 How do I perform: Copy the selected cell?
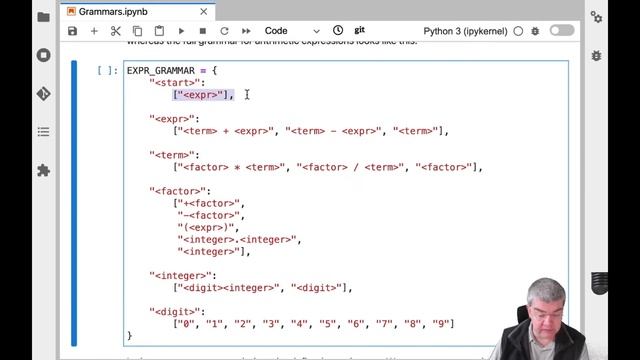click(x=138, y=31)
